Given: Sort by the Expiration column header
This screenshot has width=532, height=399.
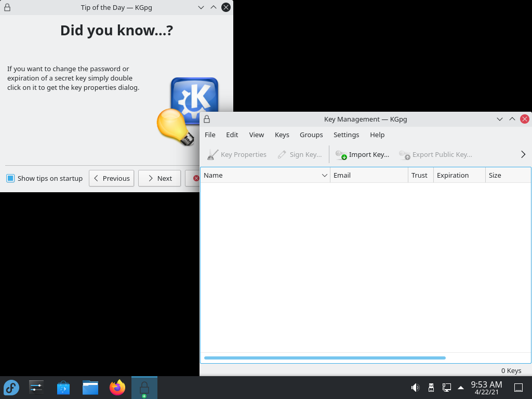Looking at the screenshot, I should (459, 176).
